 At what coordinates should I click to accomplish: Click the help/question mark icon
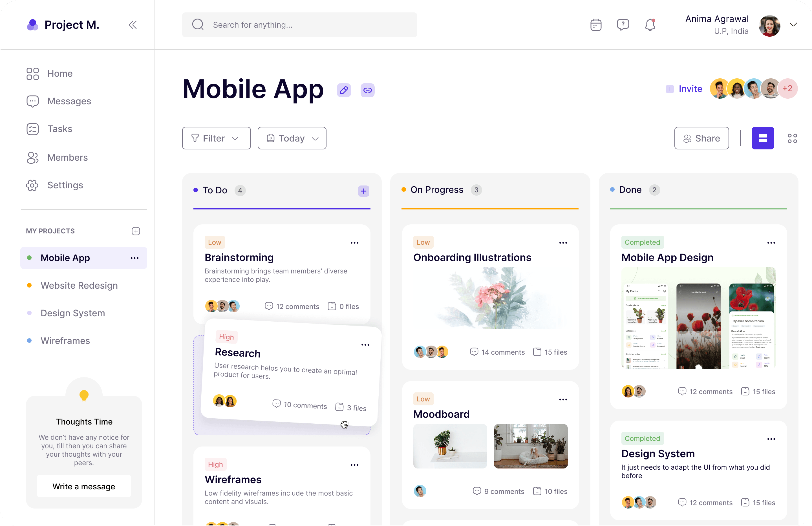623,25
